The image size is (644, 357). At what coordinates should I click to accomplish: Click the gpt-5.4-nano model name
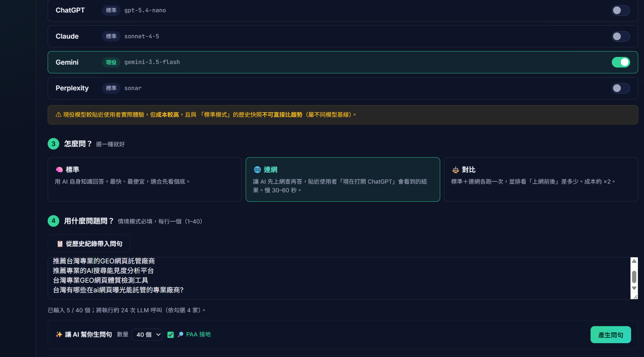coord(145,10)
